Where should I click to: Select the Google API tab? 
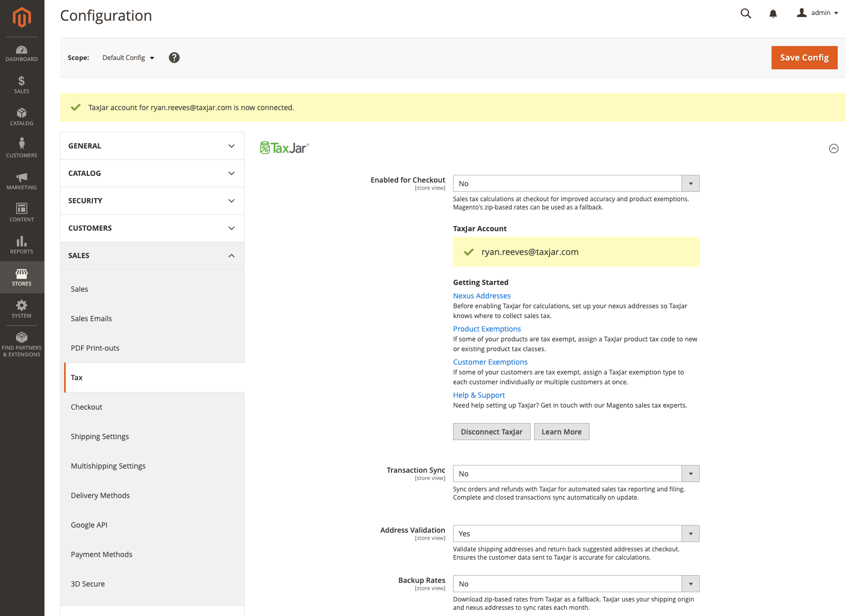[154, 525]
